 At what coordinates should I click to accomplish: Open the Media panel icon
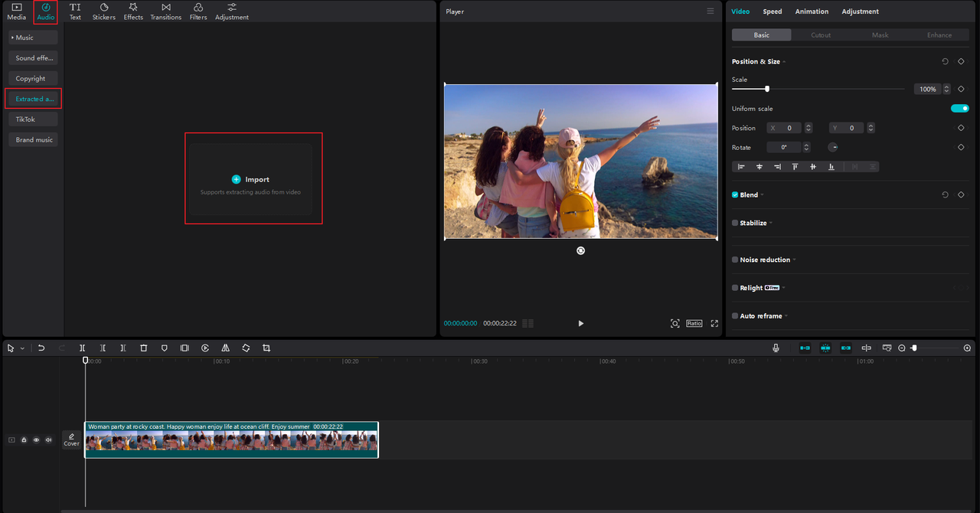(x=16, y=7)
